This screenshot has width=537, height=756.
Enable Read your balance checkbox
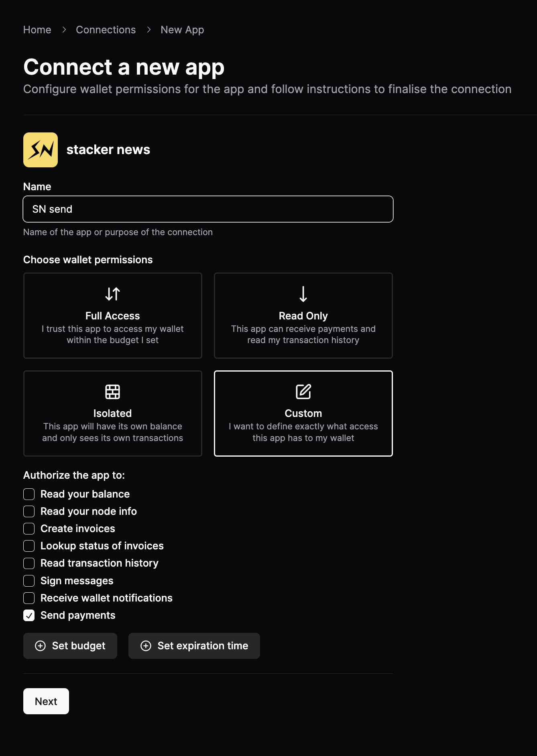pyautogui.click(x=29, y=494)
